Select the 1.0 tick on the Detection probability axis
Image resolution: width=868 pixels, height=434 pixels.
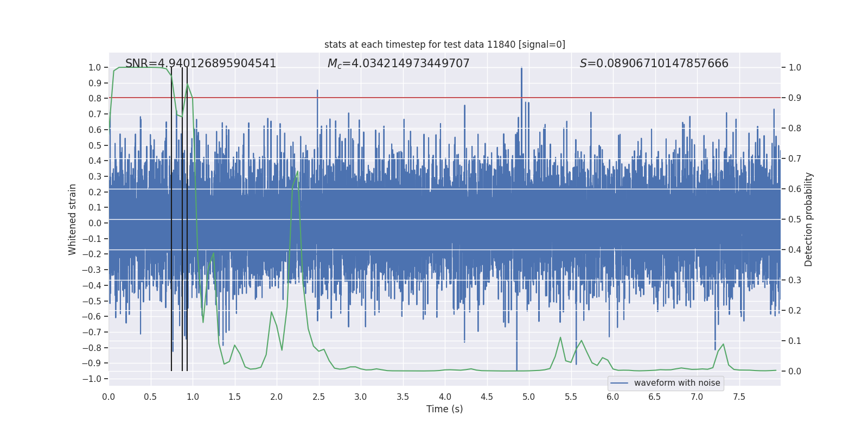point(795,68)
